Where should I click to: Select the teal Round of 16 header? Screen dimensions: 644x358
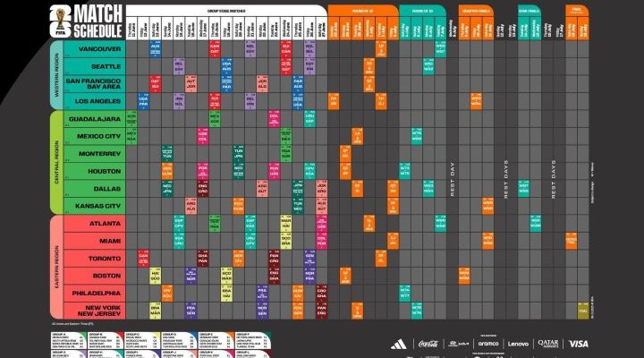pyautogui.click(x=422, y=11)
